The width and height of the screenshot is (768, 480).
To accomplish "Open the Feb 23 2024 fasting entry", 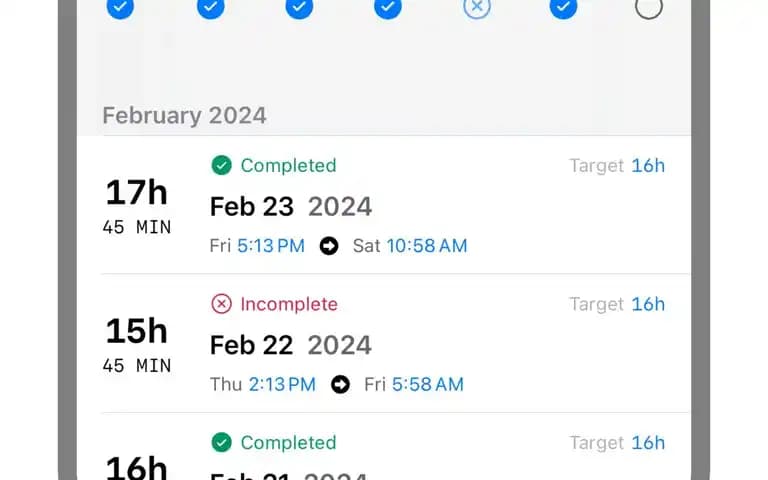I will point(384,205).
